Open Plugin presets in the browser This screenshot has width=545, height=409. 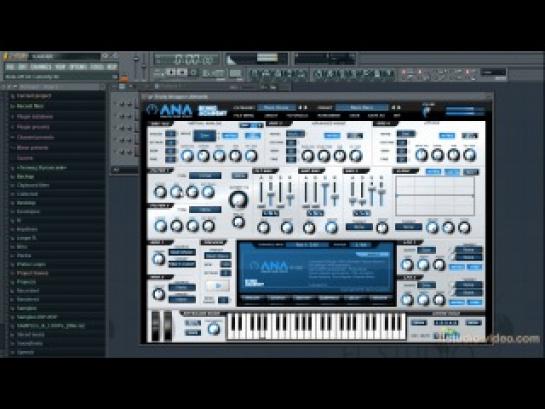(x=33, y=127)
